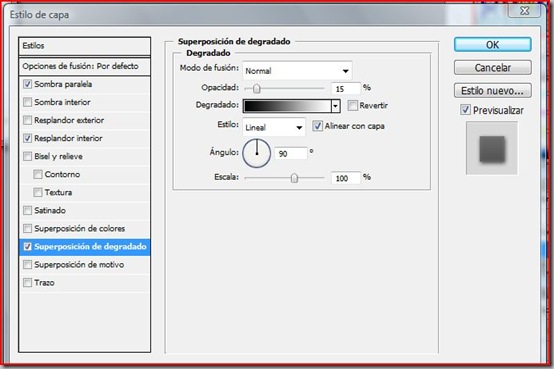
Task: Open the Satinado settings label
Action: [50, 210]
